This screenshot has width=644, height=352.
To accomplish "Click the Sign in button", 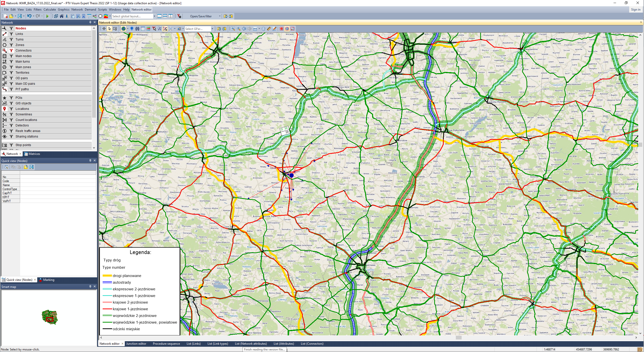I will (636, 10).
